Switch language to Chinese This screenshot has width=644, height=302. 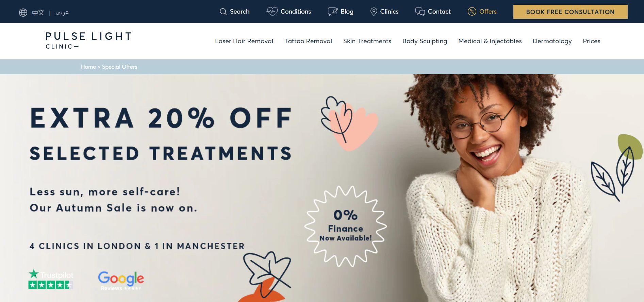click(x=38, y=13)
